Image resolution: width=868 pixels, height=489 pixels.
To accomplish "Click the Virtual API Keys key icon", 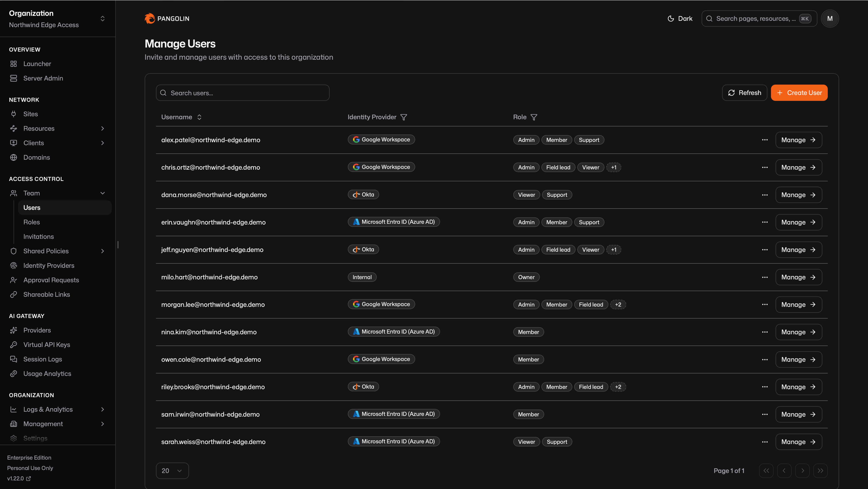I will (14, 345).
